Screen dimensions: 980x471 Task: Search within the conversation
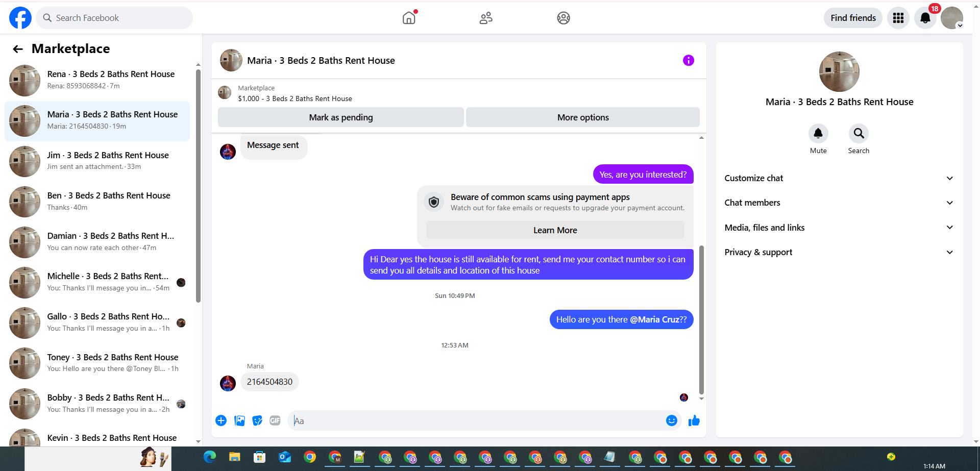(859, 139)
